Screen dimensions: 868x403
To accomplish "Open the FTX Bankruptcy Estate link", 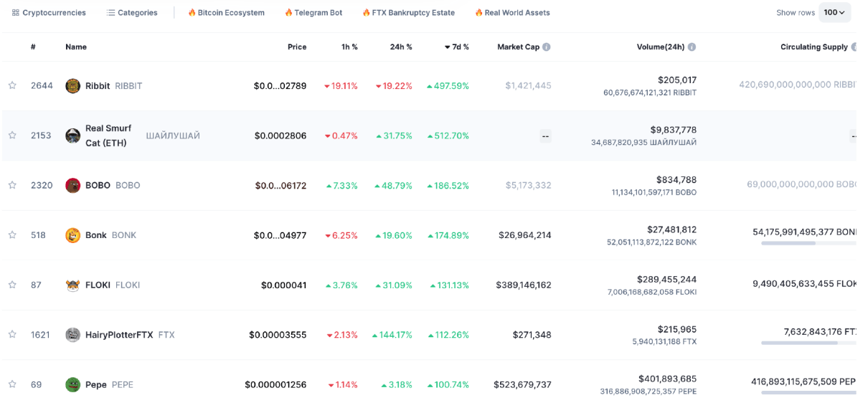I will click(408, 13).
